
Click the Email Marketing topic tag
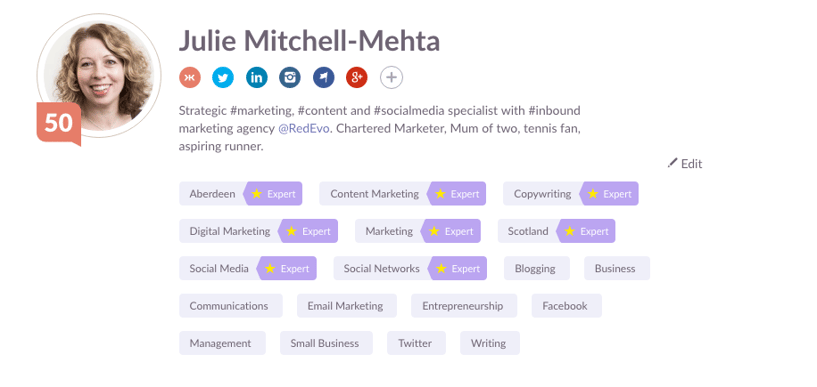346,306
